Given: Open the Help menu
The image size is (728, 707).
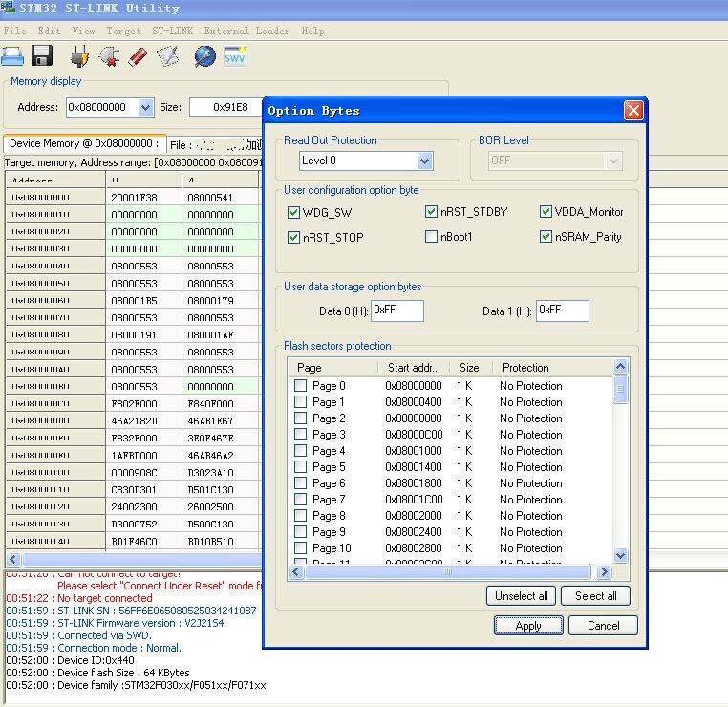Looking at the screenshot, I should (x=312, y=32).
